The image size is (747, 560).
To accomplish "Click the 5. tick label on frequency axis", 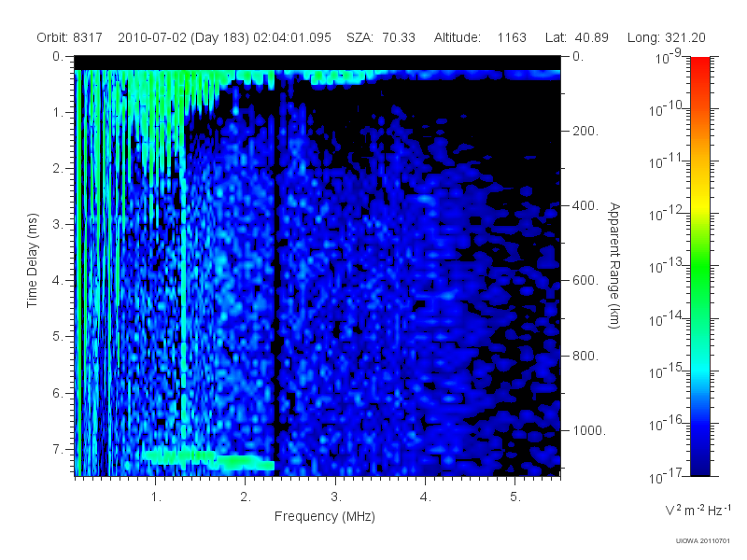I will coord(515,497).
